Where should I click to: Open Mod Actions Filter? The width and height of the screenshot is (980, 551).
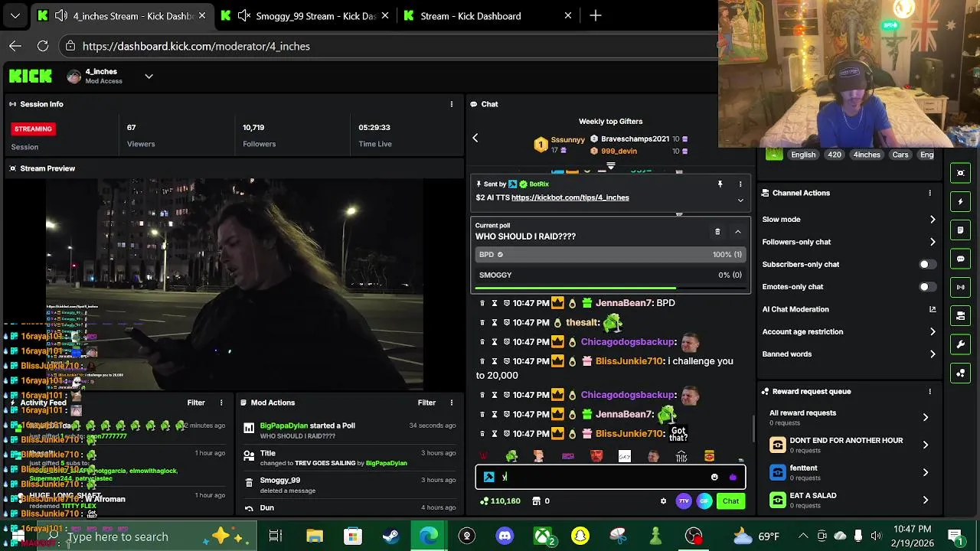point(426,403)
